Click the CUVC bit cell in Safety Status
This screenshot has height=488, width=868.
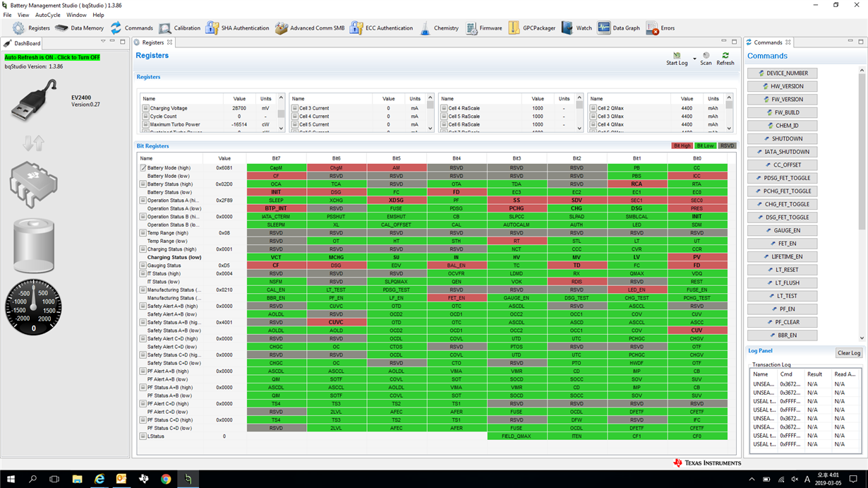pyautogui.click(x=336, y=323)
